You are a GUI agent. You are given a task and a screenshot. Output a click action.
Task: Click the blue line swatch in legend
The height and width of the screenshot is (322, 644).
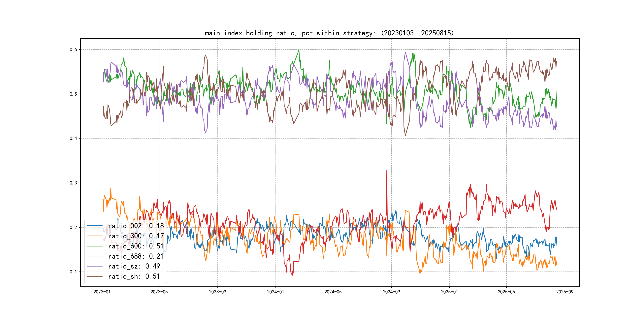click(95, 226)
